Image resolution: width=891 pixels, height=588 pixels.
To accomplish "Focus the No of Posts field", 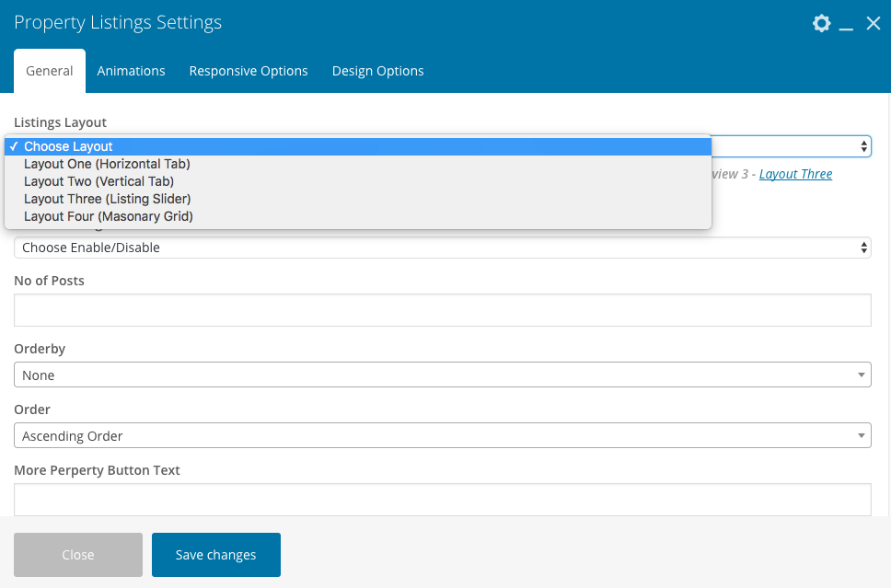I will click(442, 310).
